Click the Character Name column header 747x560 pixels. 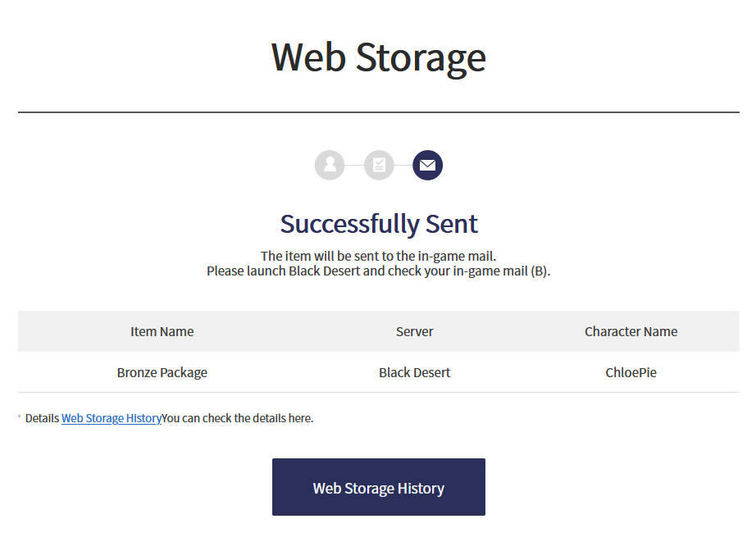coord(631,331)
